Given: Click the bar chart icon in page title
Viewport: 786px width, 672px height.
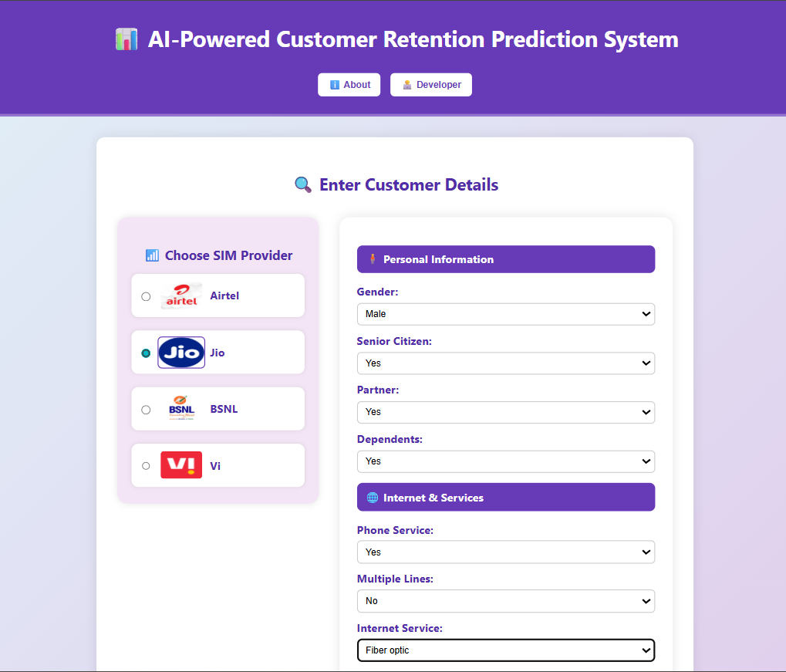Looking at the screenshot, I should click(x=127, y=39).
